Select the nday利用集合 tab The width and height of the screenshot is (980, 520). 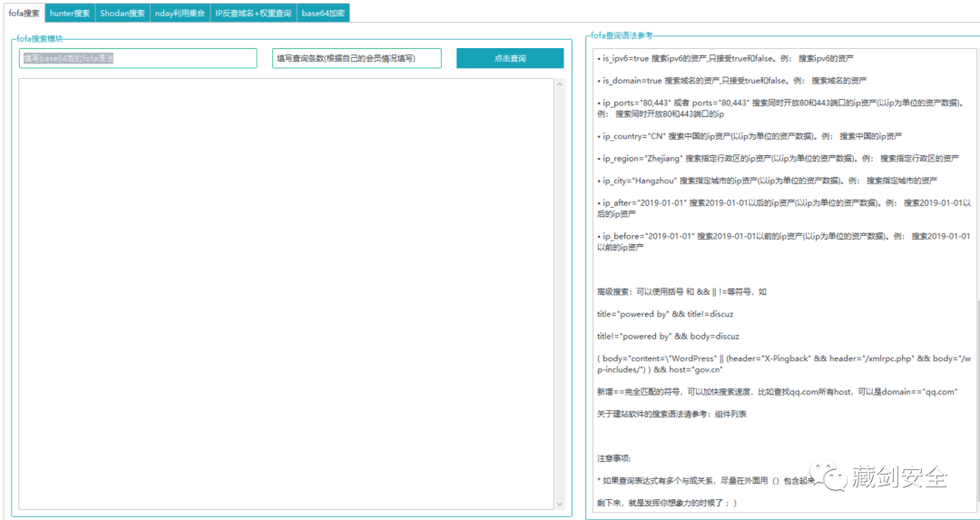(180, 13)
